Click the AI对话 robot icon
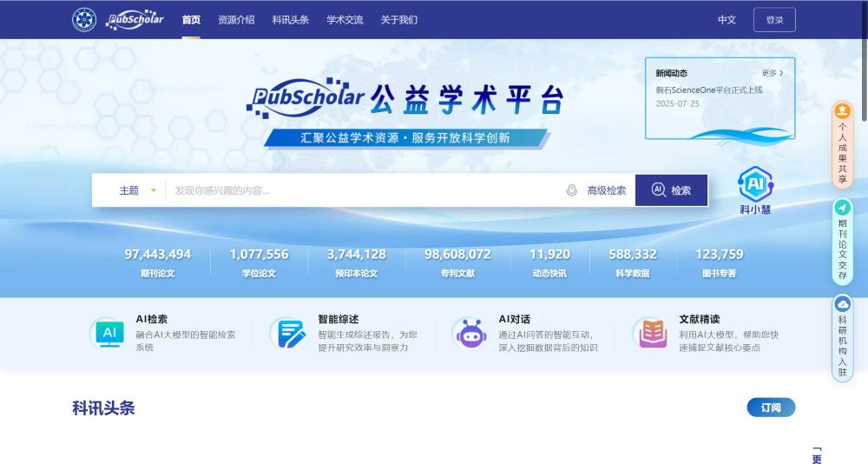 [470, 333]
